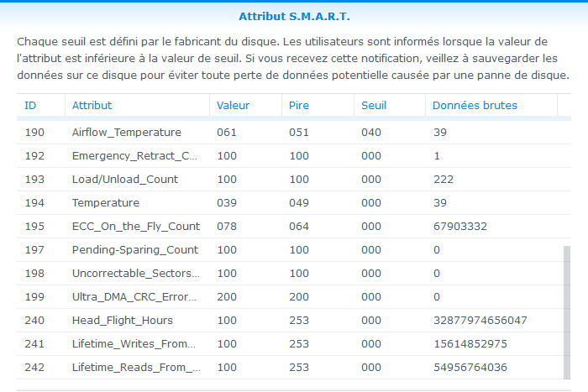This screenshot has width=588, height=392.
Task: Click raw data value 54956764036
Action: click(470, 368)
